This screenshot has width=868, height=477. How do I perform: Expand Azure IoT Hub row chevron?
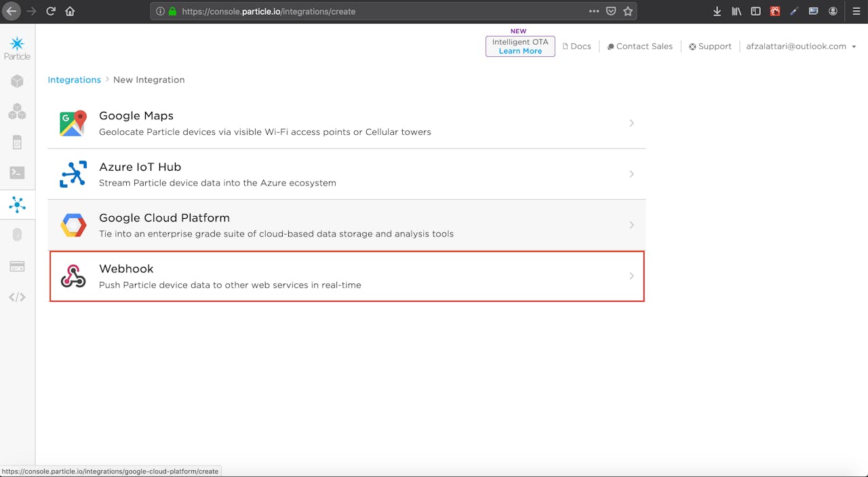tap(631, 174)
